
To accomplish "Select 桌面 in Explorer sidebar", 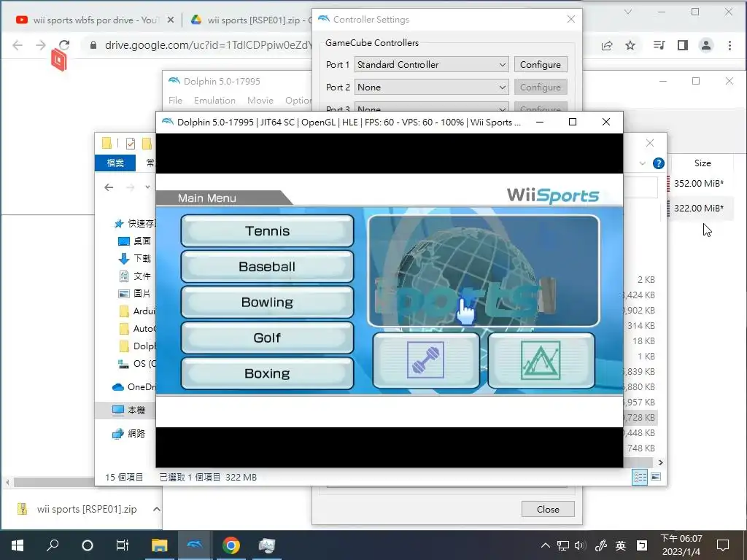I will pyautogui.click(x=134, y=241).
